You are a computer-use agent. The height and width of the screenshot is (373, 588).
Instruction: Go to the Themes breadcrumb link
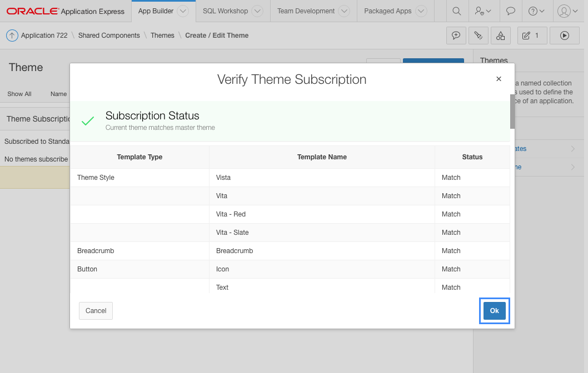pos(162,36)
